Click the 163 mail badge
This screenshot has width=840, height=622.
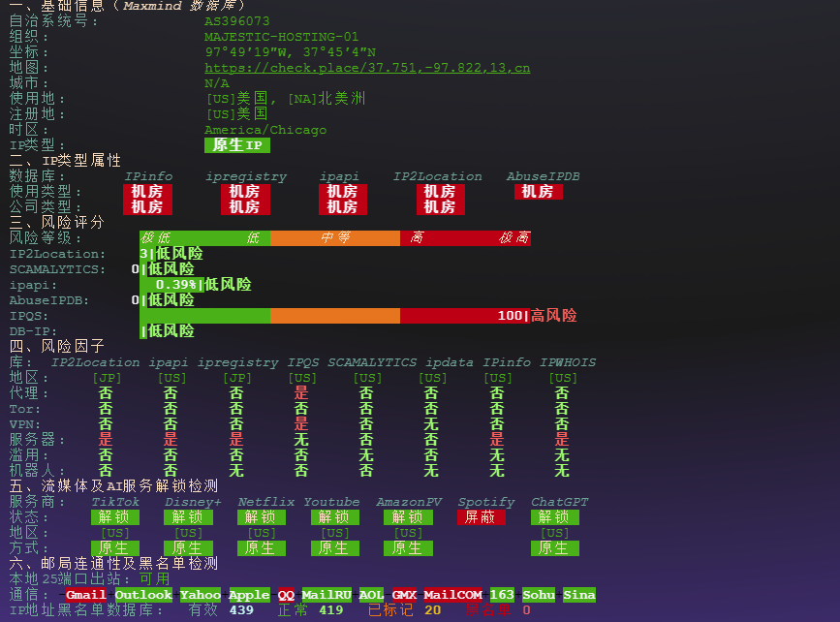[x=502, y=594]
